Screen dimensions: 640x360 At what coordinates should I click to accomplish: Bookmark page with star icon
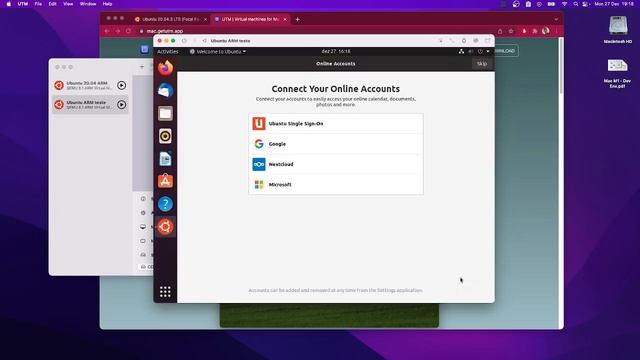tap(511, 31)
